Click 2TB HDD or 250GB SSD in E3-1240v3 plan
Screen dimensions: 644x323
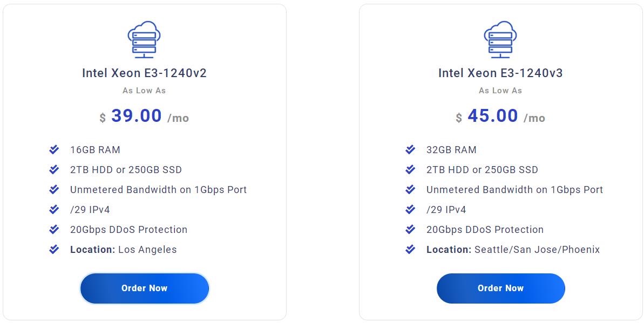tap(482, 170)
